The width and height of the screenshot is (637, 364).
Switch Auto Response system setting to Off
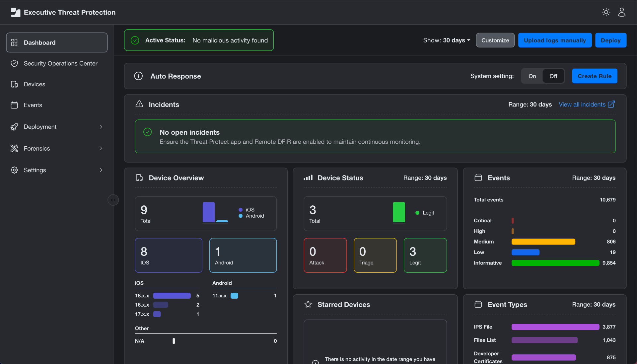[x=553, y=76]
